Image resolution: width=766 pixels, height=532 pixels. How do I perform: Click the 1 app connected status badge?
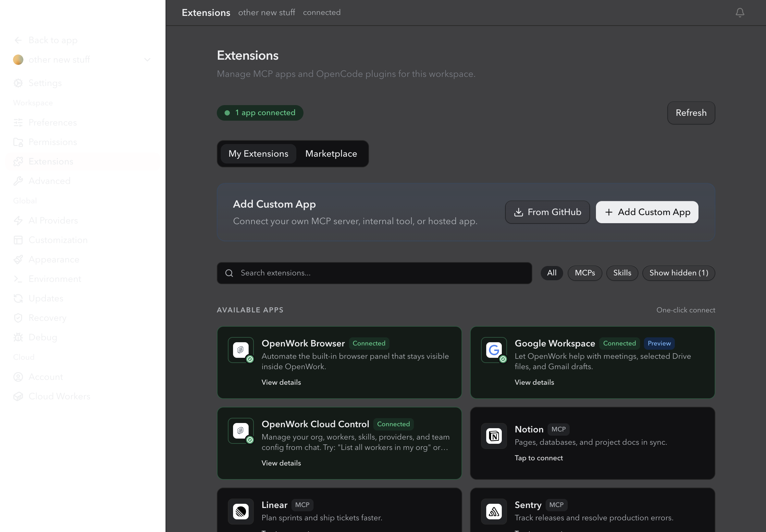point(260,113)
